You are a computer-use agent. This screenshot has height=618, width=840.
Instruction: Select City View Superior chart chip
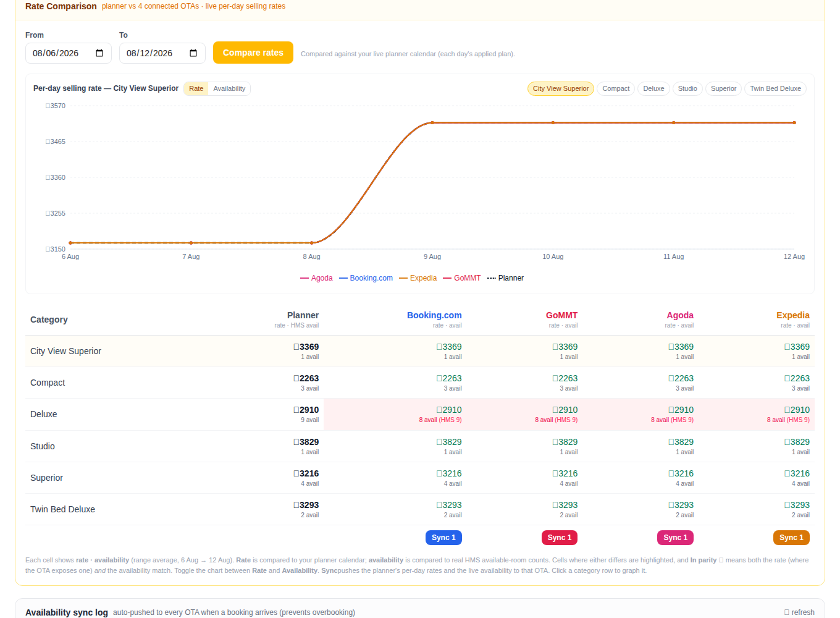[x=560, y=88]
